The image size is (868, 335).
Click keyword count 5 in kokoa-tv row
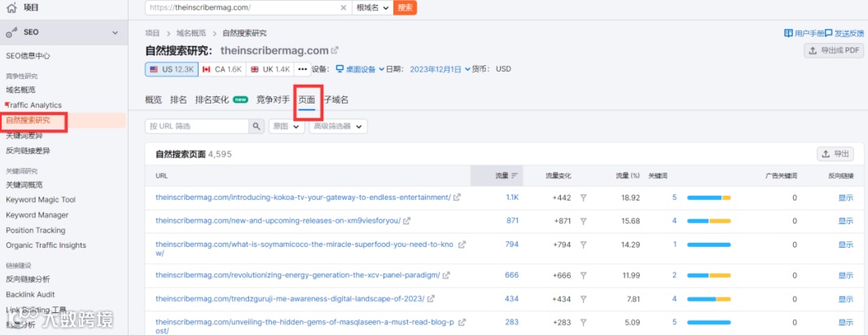(674, 197)
